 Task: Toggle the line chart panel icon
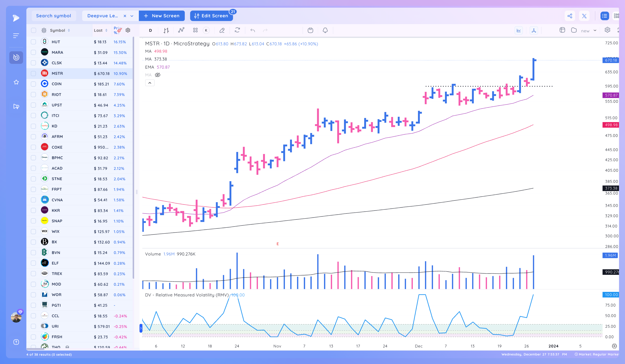pos(519,30)
